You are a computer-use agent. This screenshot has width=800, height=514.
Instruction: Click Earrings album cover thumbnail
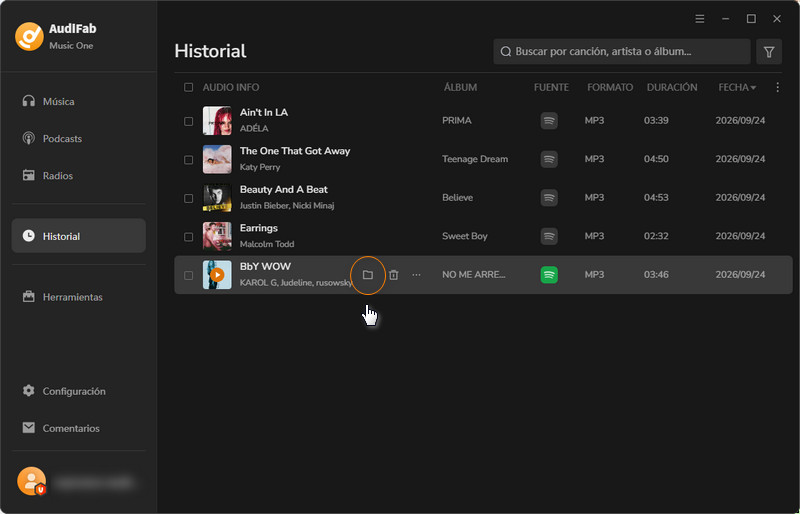coord(217,236)
